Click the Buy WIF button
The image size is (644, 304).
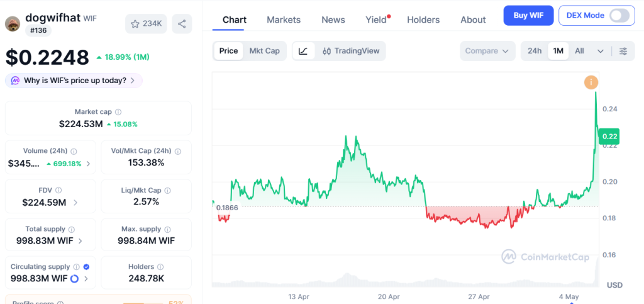(x=528, y=16)
